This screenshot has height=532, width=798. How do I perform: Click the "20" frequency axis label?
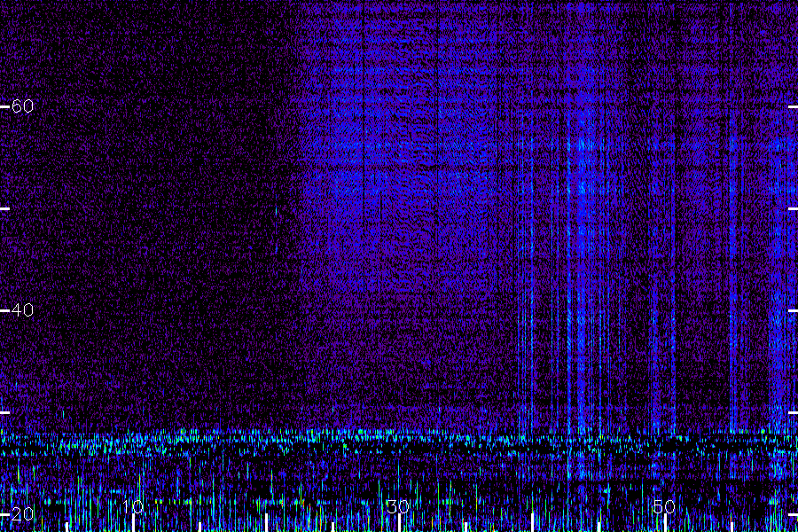coord(22,513)
